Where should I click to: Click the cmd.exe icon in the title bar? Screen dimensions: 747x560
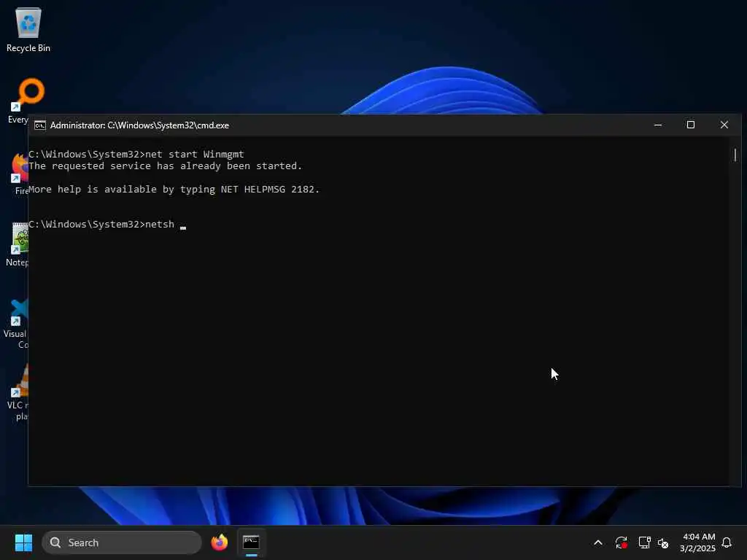point(39,125)
